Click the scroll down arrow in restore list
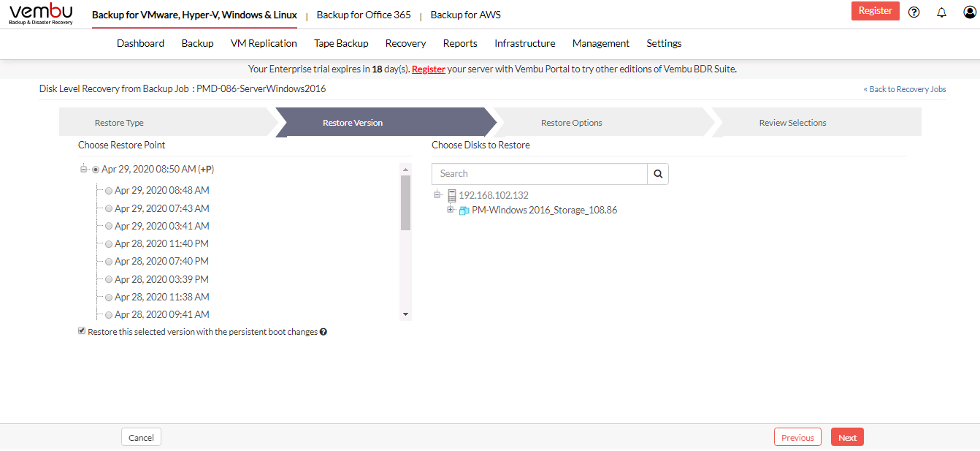Image resolution: width=980 pixels, height=451 pixels. [405, 314]
